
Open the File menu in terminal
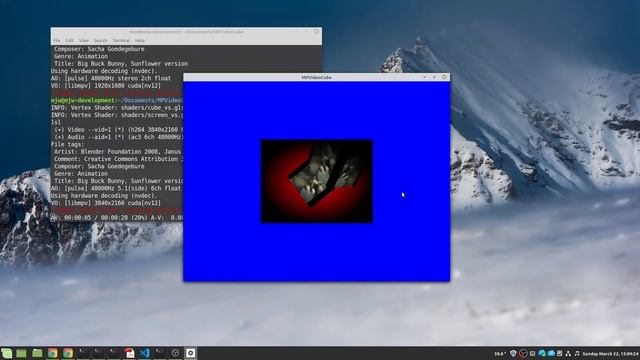click(57, 40)
